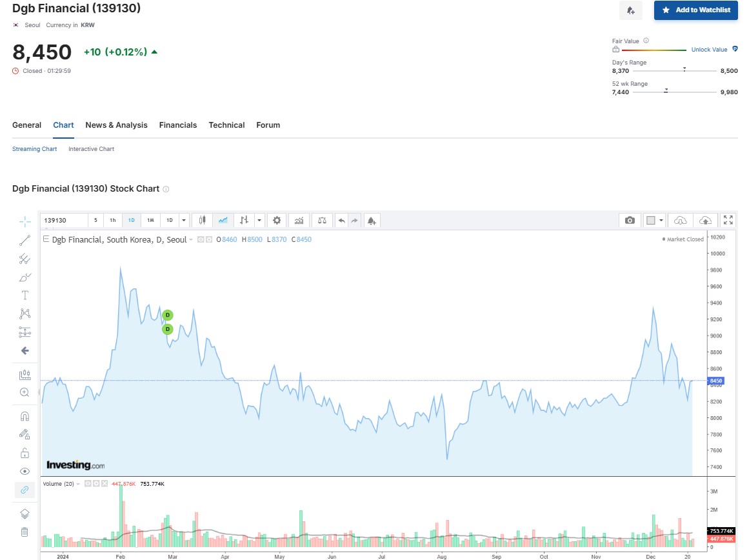
Task: Remove the Volume indicator X icon
Action: point(104,484)
